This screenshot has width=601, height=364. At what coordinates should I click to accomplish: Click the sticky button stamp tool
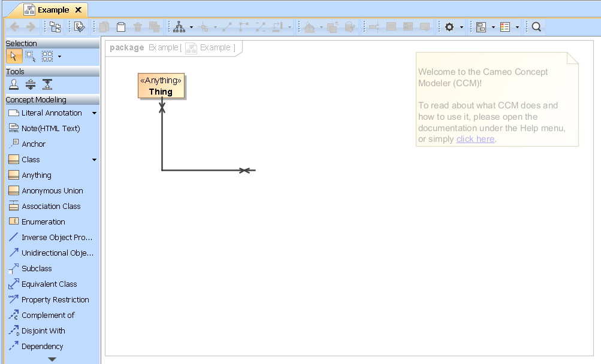[14, 84]
